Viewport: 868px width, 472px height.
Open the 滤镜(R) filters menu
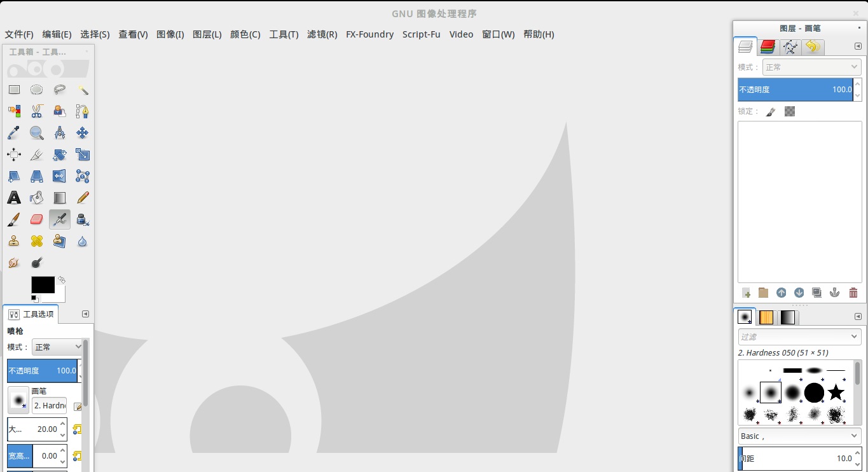pyautogui.click(x=322, y=34)
